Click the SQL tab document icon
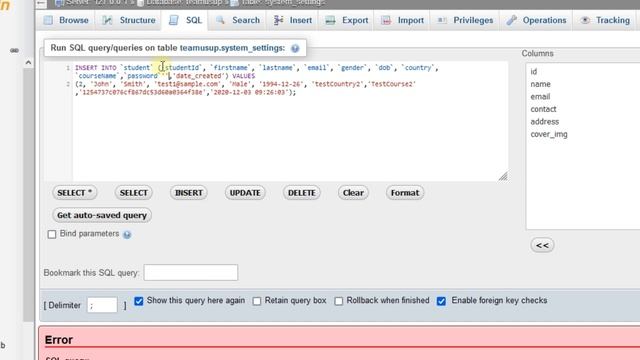 (174, 20)
